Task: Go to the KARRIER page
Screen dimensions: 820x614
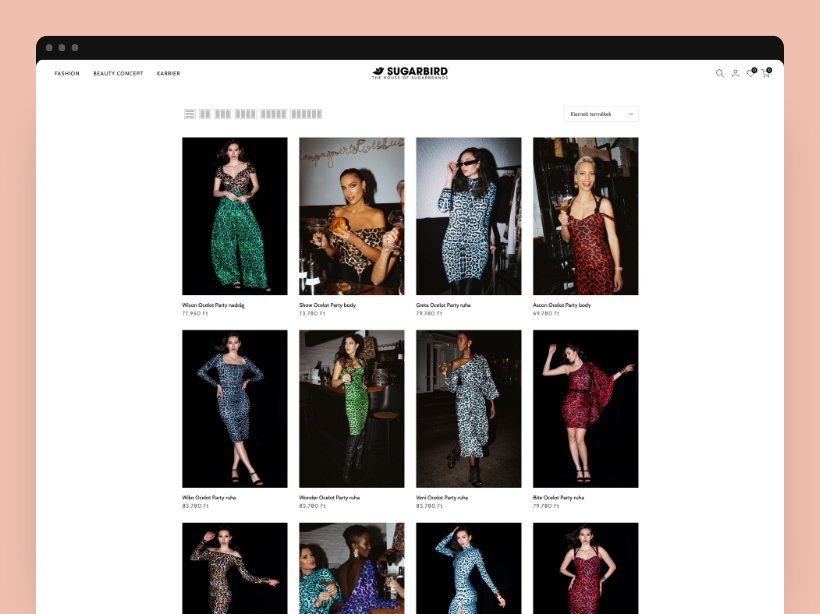Action: tap(168, 73)
